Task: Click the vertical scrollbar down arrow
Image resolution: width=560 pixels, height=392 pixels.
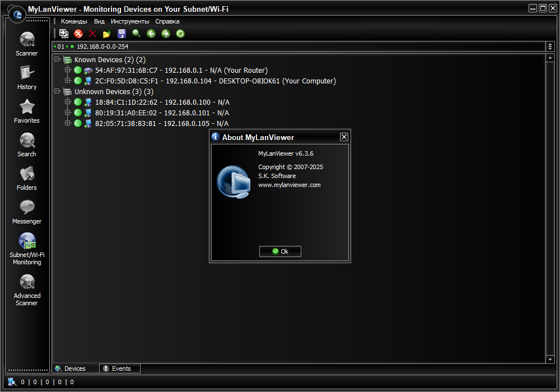Action: (550, 359)
